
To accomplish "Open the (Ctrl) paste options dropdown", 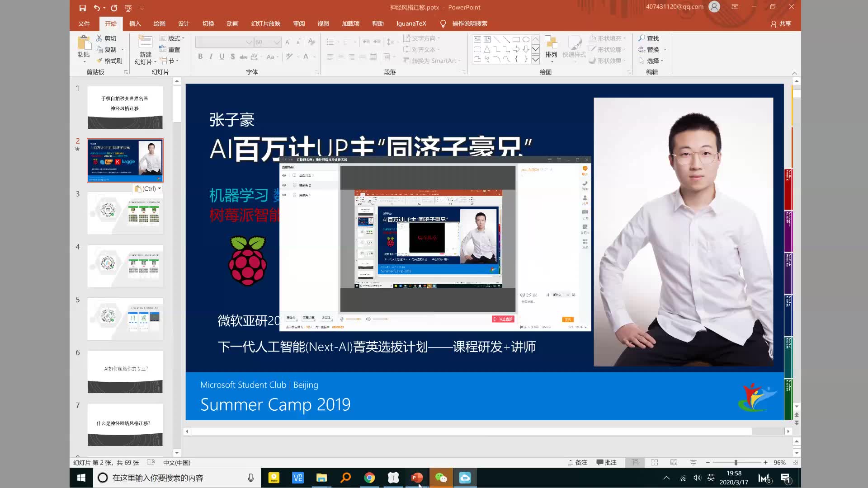I will 148,188.
